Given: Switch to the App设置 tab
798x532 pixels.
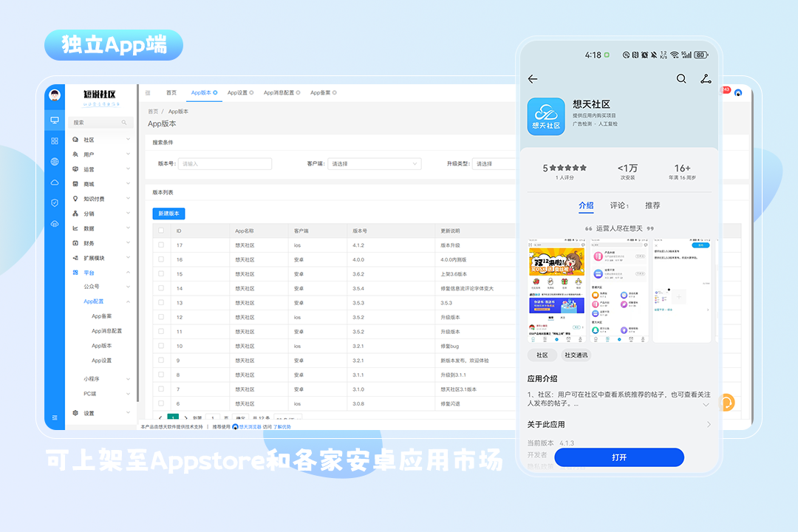Looking at the screenshot, I should click(237, 92).
